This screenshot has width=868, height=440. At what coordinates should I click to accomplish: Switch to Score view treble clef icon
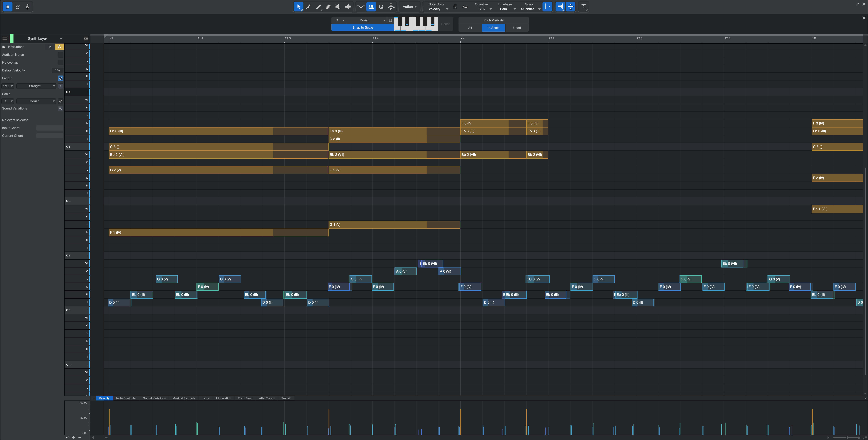[x=27, y=7]
